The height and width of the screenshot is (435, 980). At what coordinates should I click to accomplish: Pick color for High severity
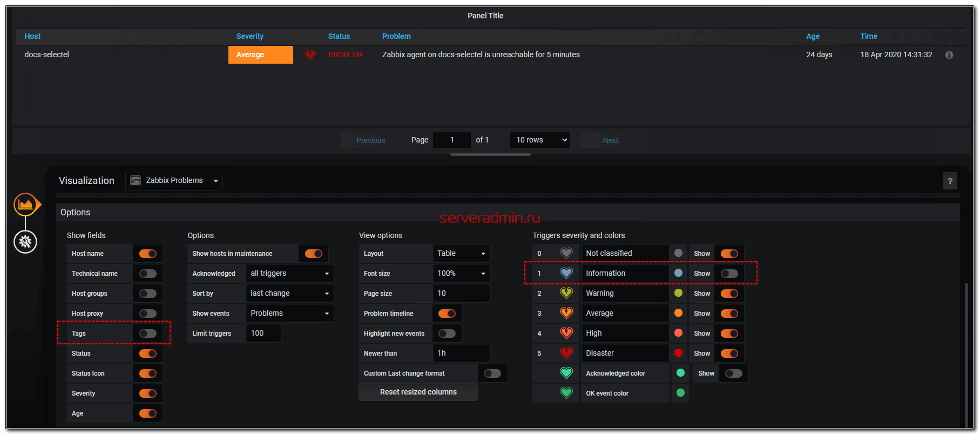click(x=678, y=333)
